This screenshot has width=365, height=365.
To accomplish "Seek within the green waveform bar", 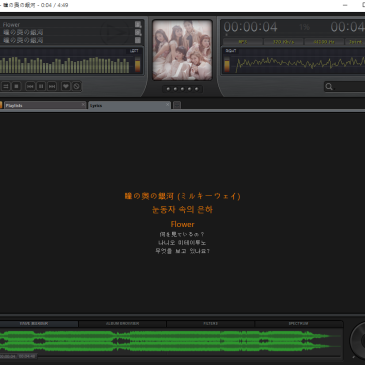I will [x=171, y=341].
